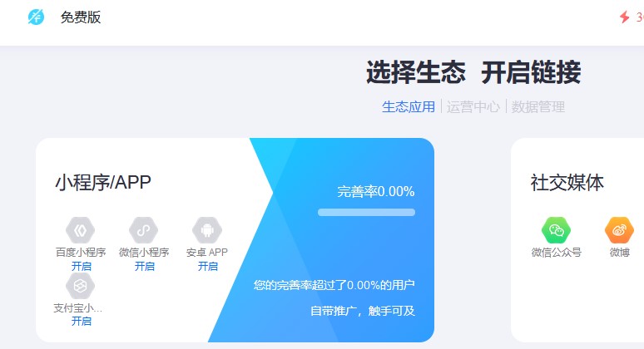Switch to the 数据管理 tab
644x349 pixels.
538,106
